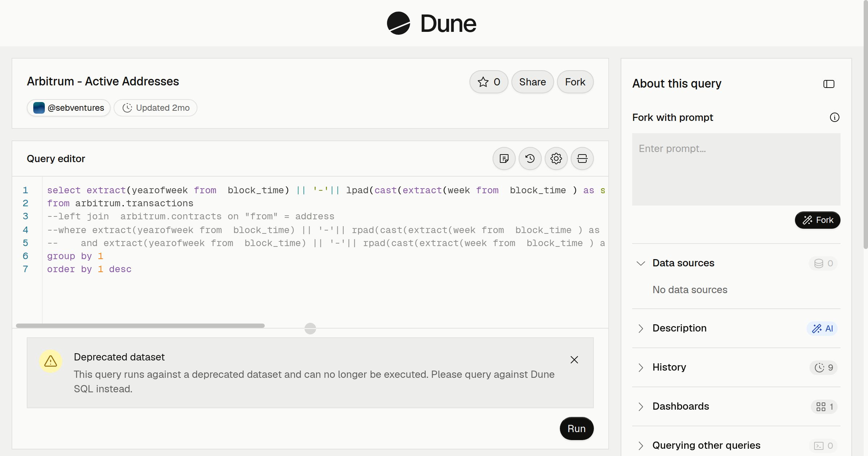Click the editor horizontal scrollbar
The width and height of the screenshot is (868, 456).
click(x=140, y=326)
